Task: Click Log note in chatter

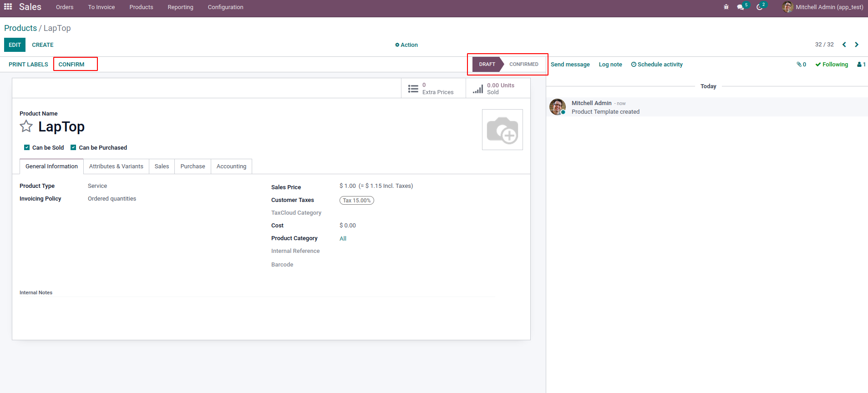Action: [x=610, y=65]
